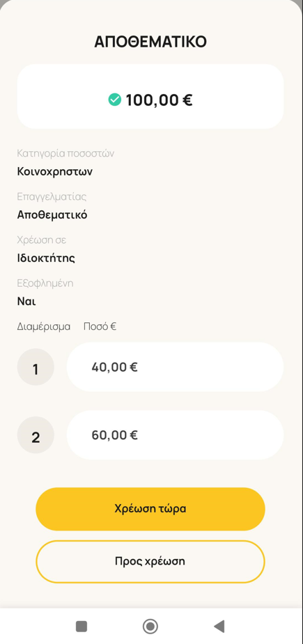Click the Χρέωση τώρα button

click(x=150, y=509)
